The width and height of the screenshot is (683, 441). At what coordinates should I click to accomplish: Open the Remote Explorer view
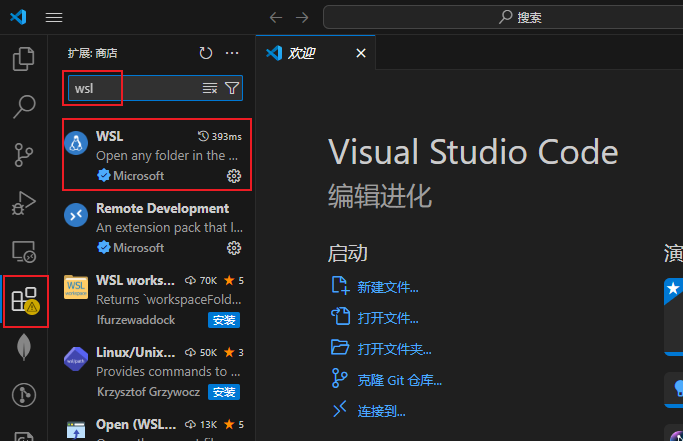[24, 251]
